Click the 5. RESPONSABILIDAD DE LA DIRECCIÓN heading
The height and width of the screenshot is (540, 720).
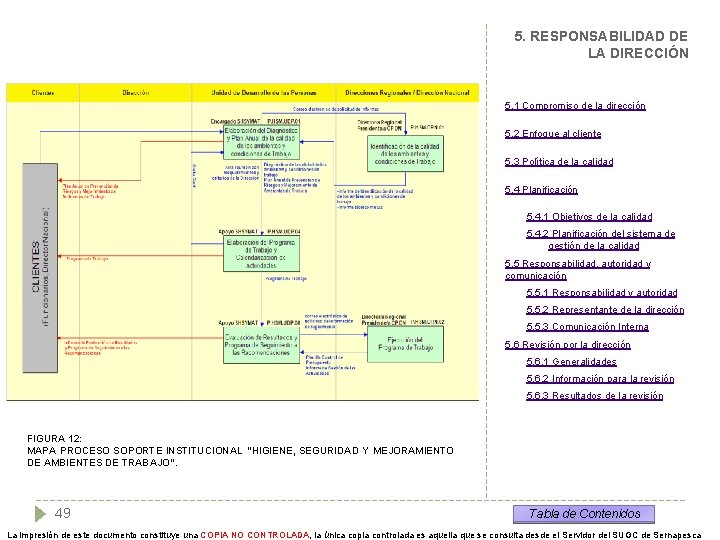[x=602, y=45]
